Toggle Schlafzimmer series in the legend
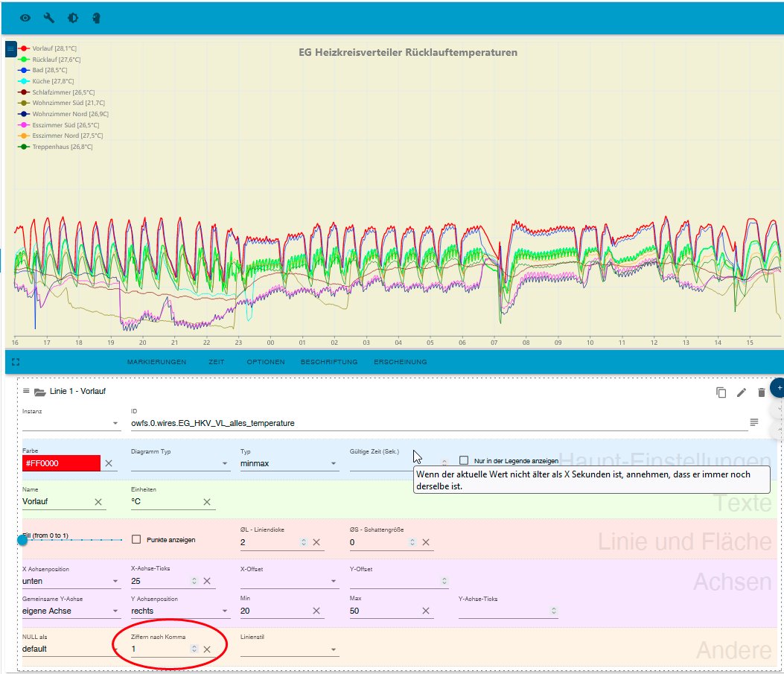The height and width of the screenshot is (674, 784). [x=57, y=92]
